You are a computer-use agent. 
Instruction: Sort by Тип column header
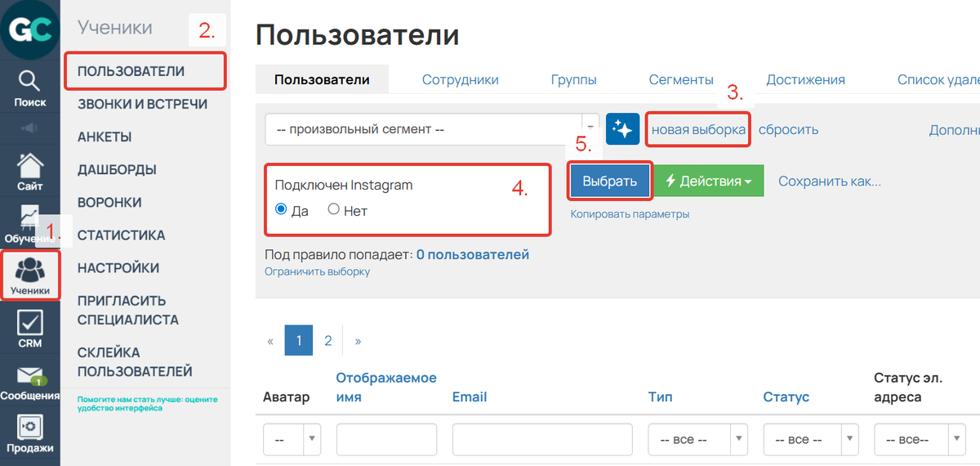click(661, 397)
